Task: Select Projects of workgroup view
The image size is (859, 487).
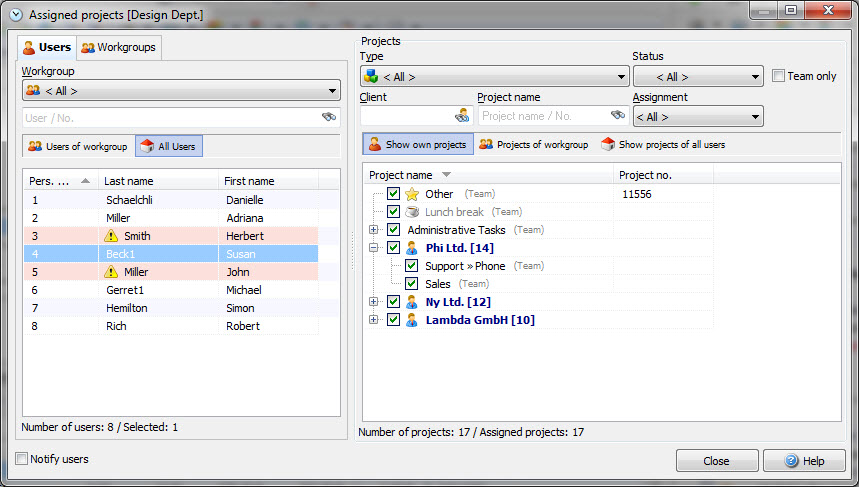Action: pyautogui.click(x=533, y=145)
